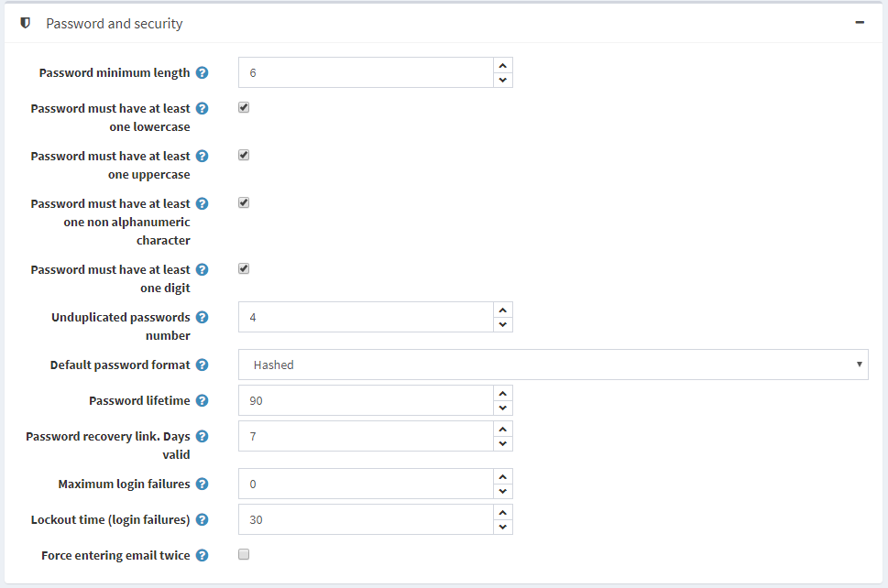The width and height of the screenshot is (888, 588).
Task: Click into the Lockout time input field
Action: pos(365,519)
